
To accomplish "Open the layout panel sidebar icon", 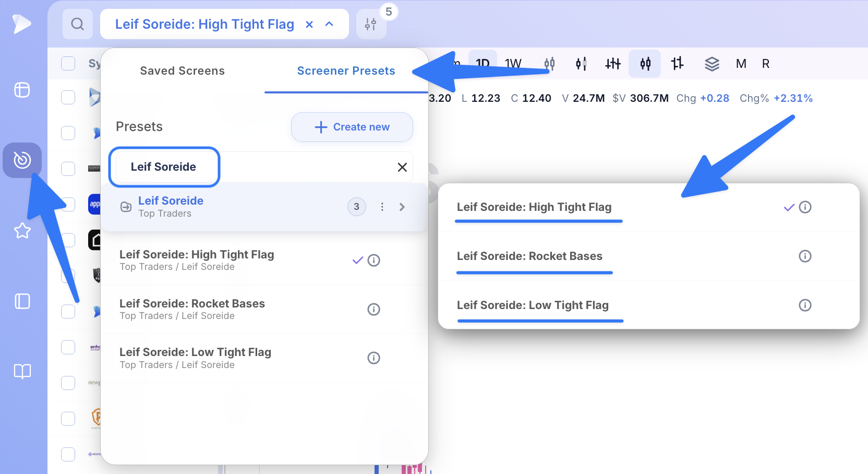I will [x=22, y=90].
